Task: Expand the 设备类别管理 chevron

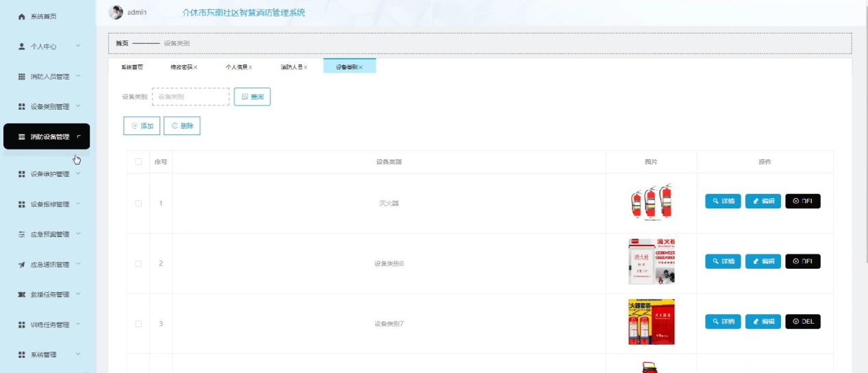Action: pyautogui.click(x=78, y=106)
